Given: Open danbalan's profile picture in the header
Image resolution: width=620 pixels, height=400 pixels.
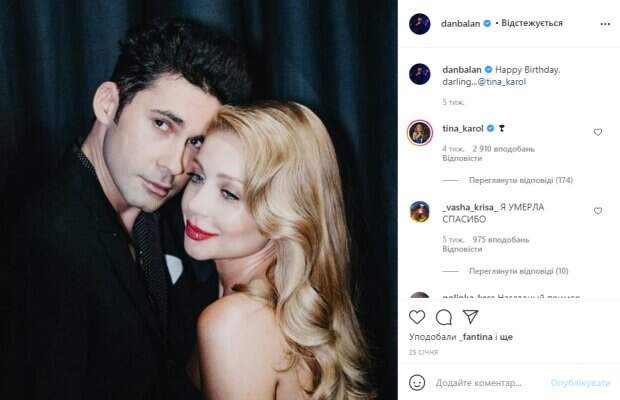Looking at the screenshot, I should click(420, 24).
